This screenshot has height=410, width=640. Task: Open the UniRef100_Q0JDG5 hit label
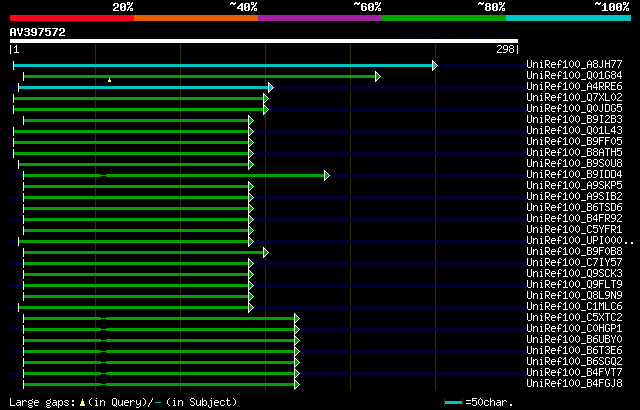click(574, 109)
